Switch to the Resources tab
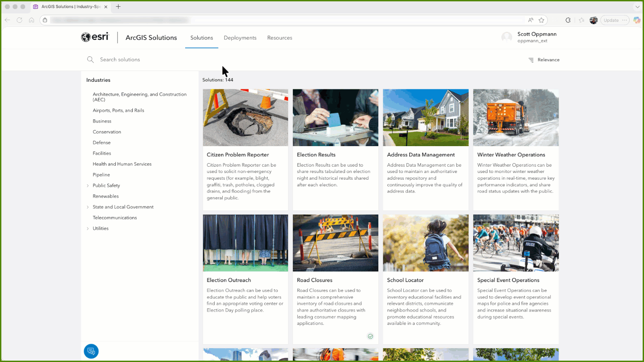 [280, 38]
